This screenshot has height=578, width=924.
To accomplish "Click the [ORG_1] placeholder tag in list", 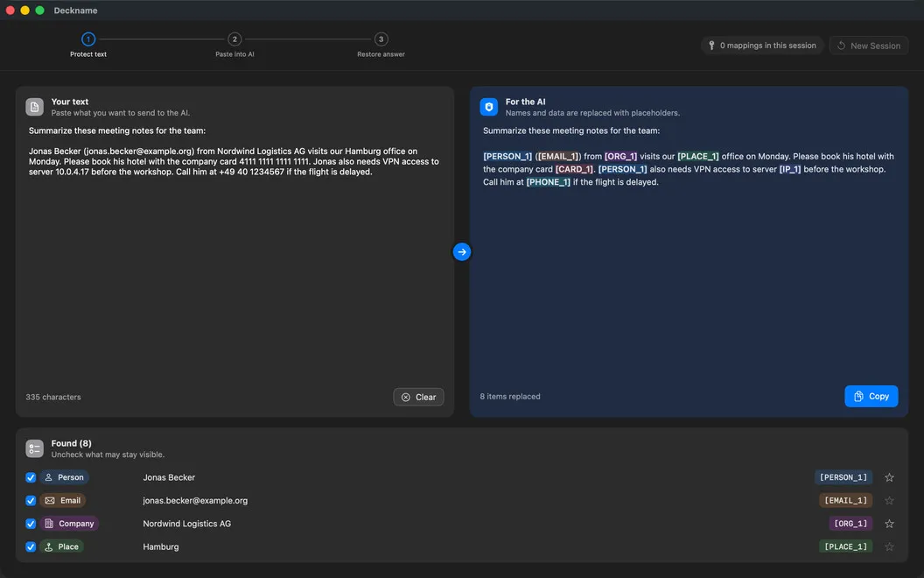I will tap(850, 523).
